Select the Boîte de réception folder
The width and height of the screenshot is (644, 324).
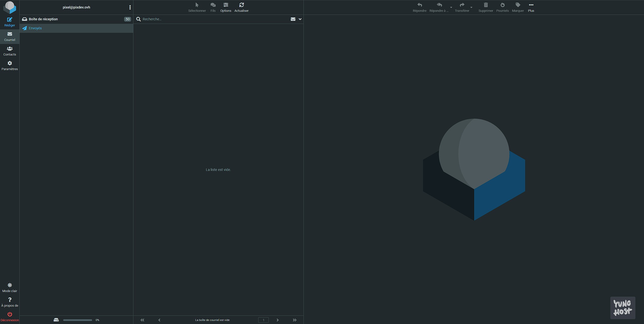point(43,19)
